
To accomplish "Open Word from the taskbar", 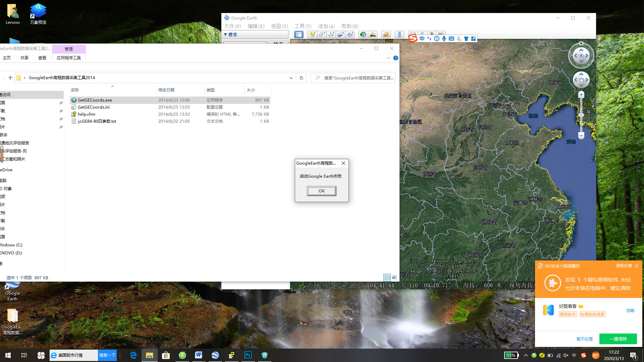I will 199,355.
